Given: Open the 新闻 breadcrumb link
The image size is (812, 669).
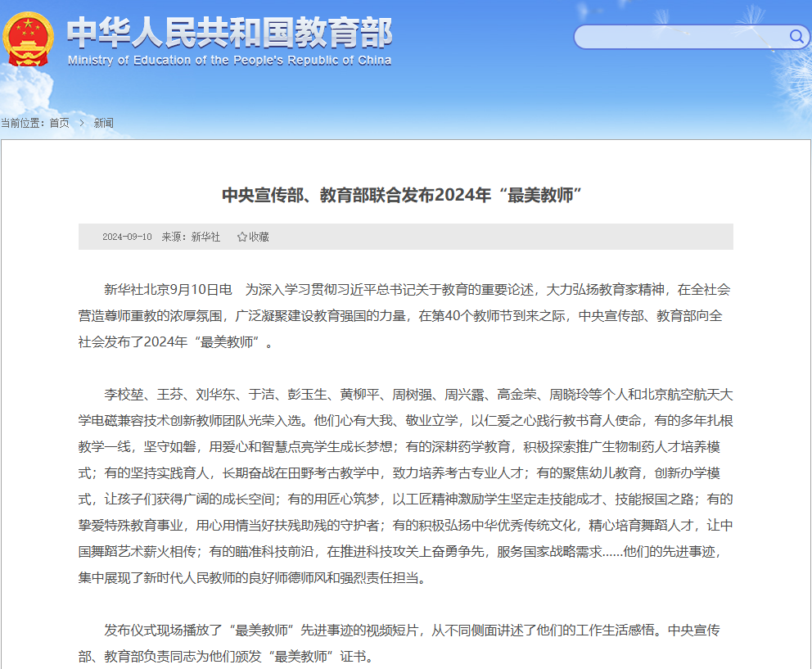Looking at the screenshot, I should tap(104, 122).
